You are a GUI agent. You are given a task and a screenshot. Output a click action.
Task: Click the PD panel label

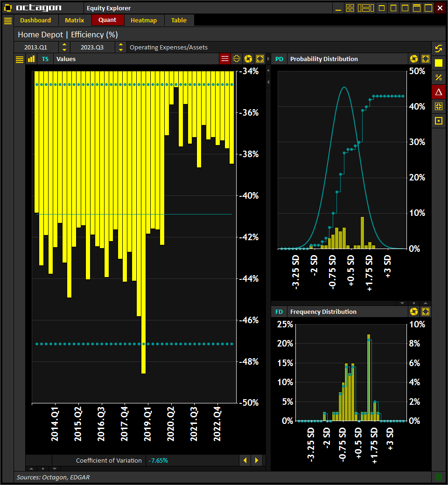click(279, 59)
